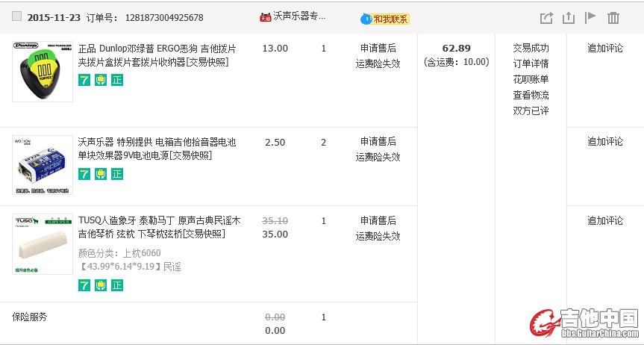Tick the checkbox for the 2015-11-23 order
Image resolution: width=644 pixels, height=345 pixels.
(17, 17)
